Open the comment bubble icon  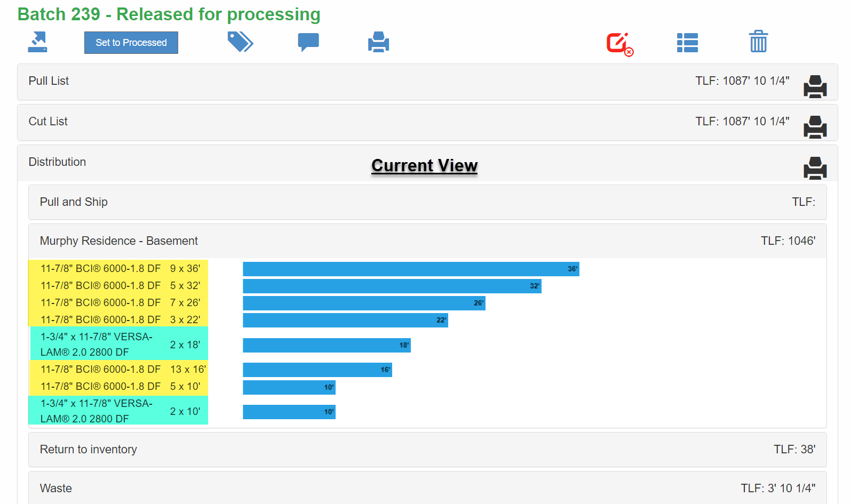pos(308,42)
